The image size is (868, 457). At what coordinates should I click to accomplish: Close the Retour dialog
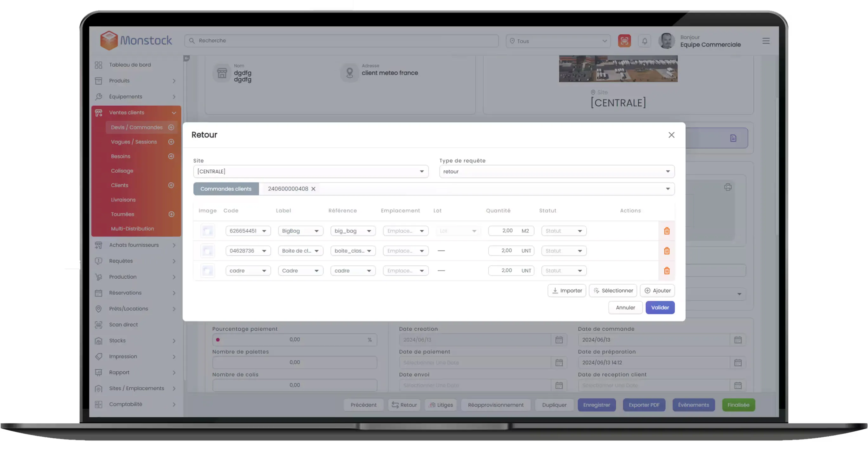click(x=671, y=135)
